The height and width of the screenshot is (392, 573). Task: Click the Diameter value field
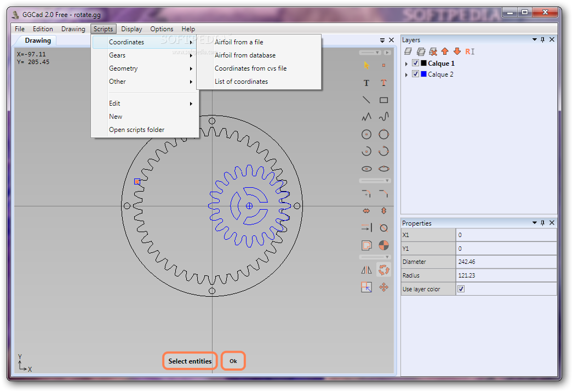[x=506, y=262]
